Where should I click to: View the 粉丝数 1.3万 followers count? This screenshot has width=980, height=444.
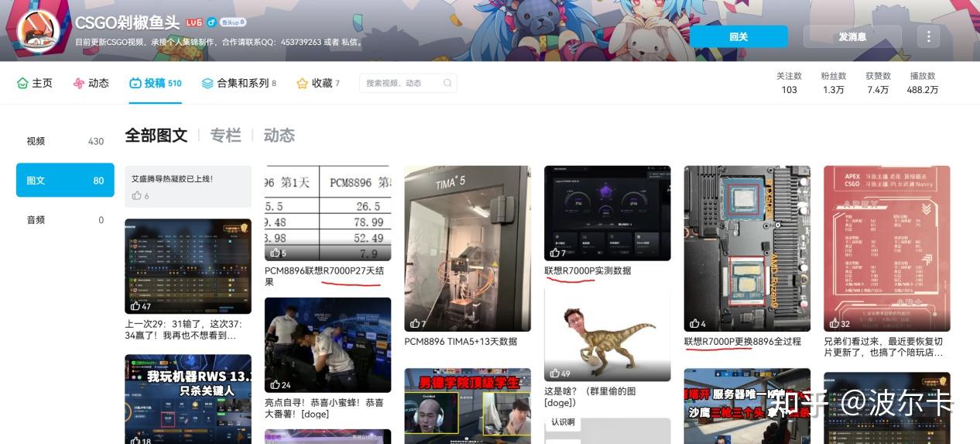click(834, 83)
